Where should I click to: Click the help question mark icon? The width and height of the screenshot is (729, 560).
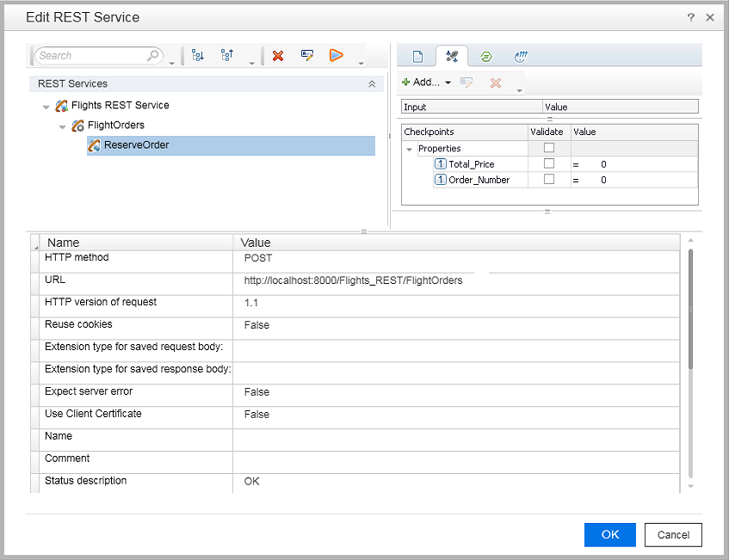click(691, 17)
